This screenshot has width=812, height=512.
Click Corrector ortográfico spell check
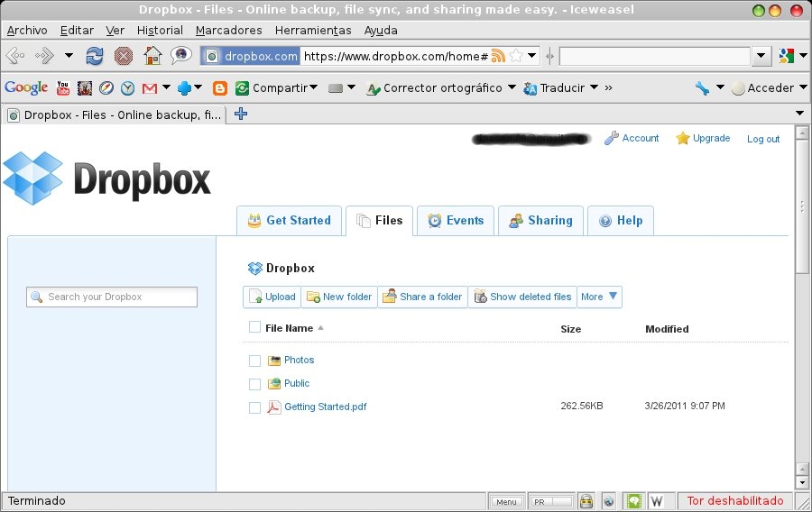[434, 88]
